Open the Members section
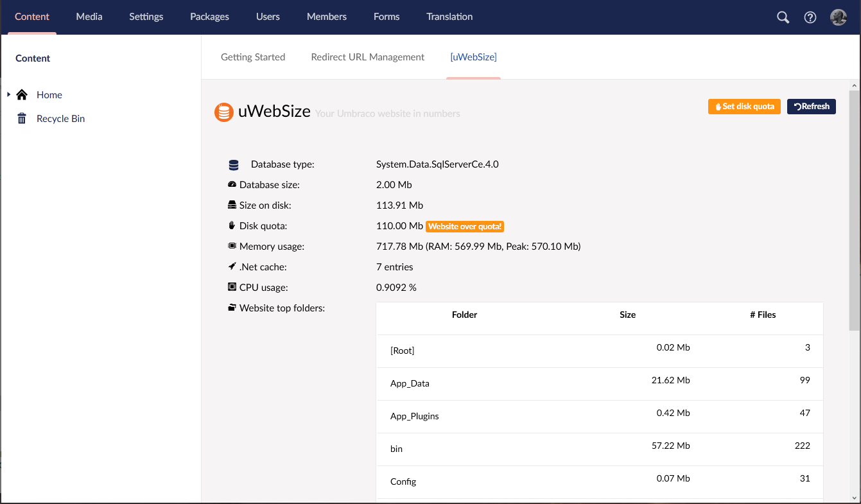The image size is (861, 504). click(327, 17)
